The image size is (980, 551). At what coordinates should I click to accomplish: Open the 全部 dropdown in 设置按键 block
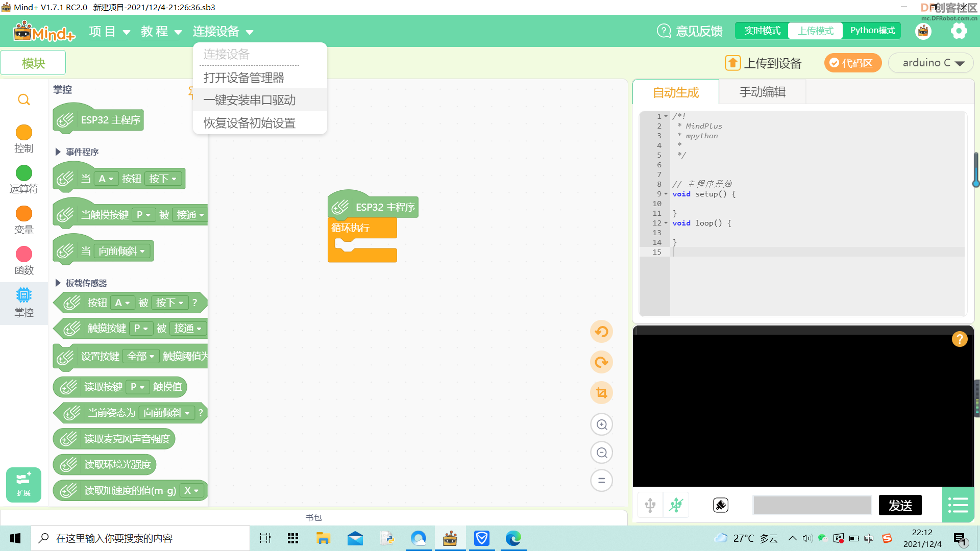tap(141, 356)
